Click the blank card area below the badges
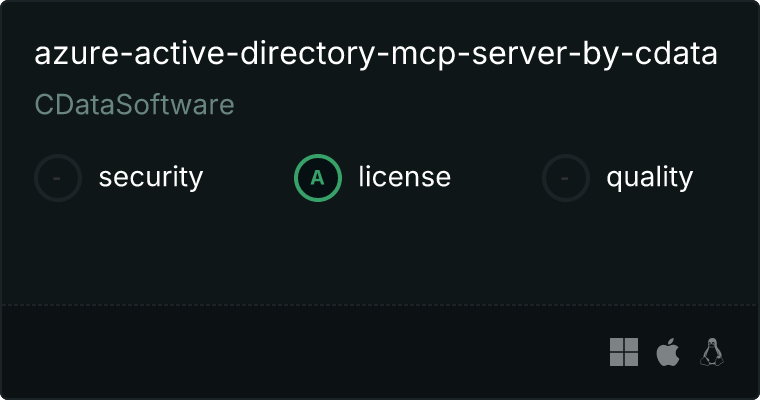This screenshot has height=400, width=760. click(x=380, y=250)
